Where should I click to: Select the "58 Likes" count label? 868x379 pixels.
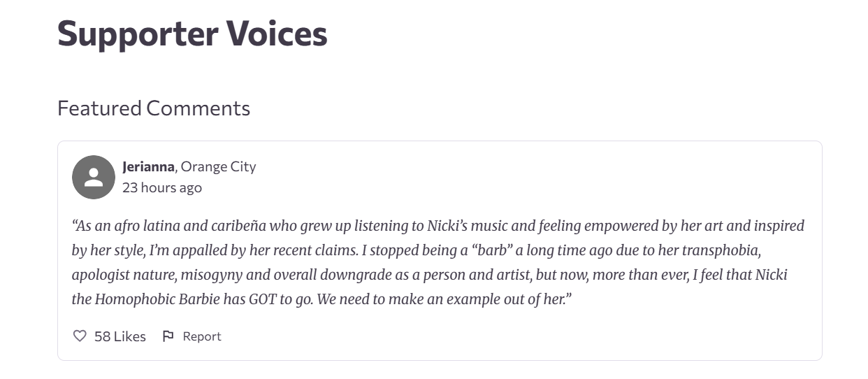coord(120,336)
